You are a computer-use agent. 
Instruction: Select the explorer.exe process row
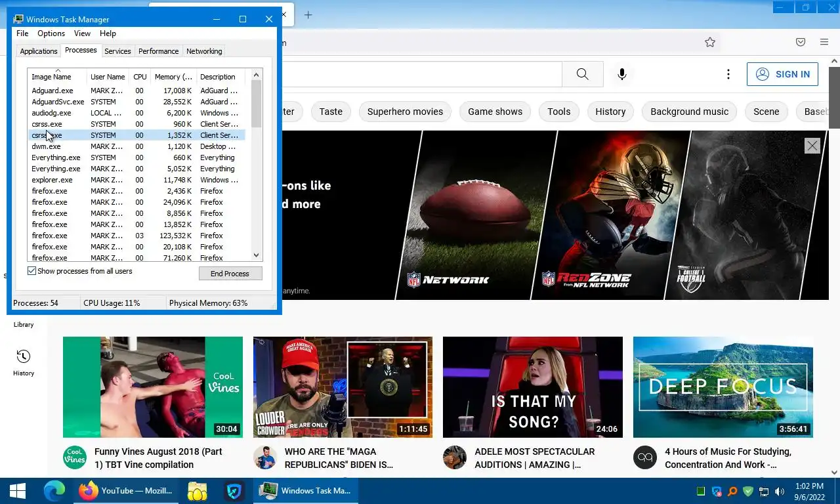pos(136,180)
